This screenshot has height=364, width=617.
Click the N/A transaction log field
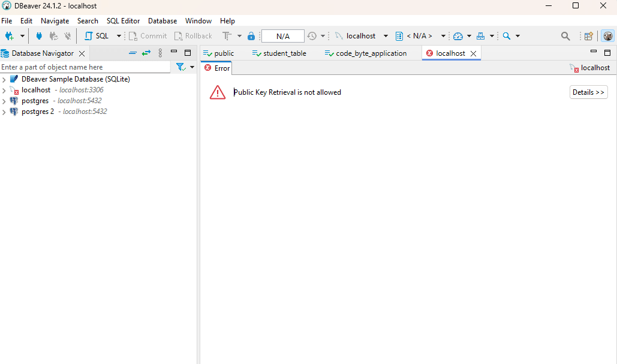click(x=283, y=36)
